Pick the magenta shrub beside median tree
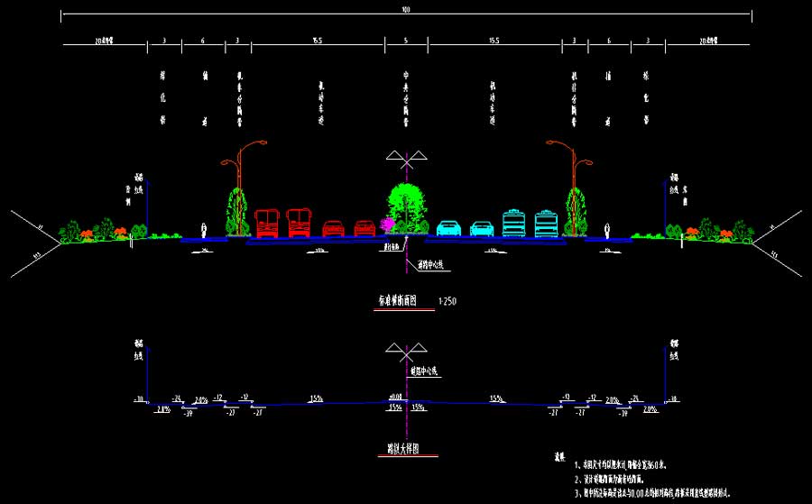 (x=387, y=225)
